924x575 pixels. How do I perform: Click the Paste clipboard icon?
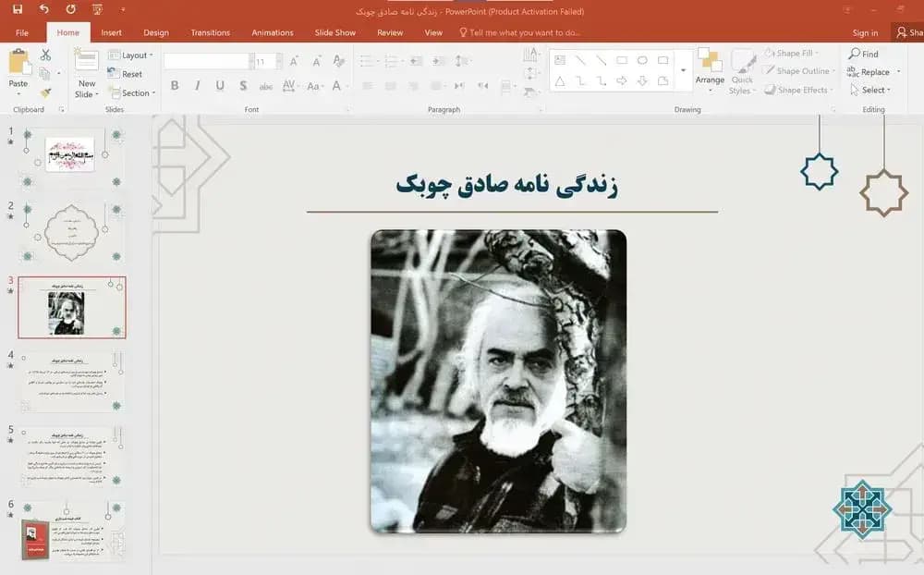18,63
